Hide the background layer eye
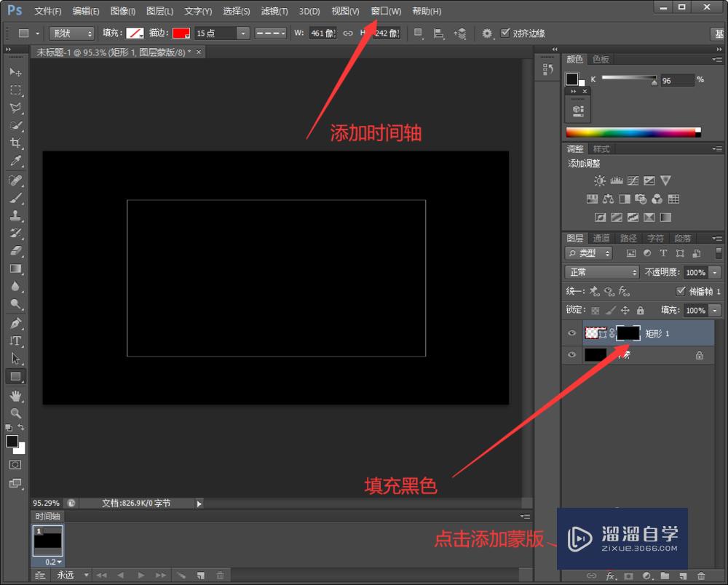Screen dimensions: 728x585 (x=572, y=354)
